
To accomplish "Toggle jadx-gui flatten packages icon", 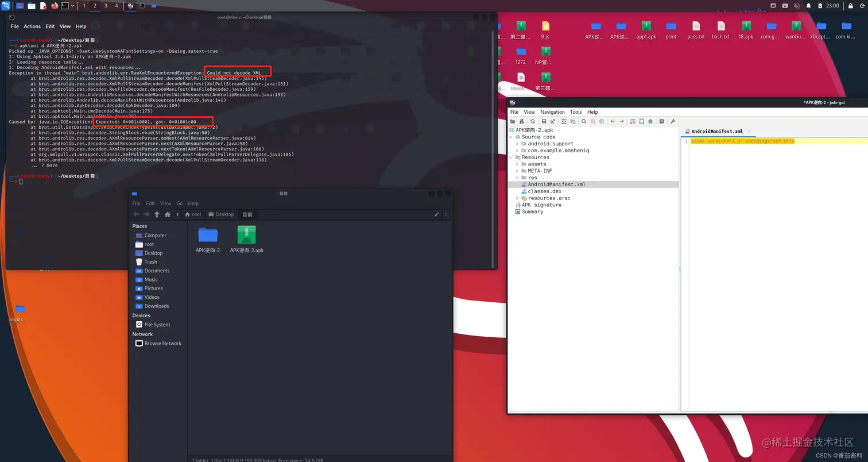I will click(x=573, y=121).
